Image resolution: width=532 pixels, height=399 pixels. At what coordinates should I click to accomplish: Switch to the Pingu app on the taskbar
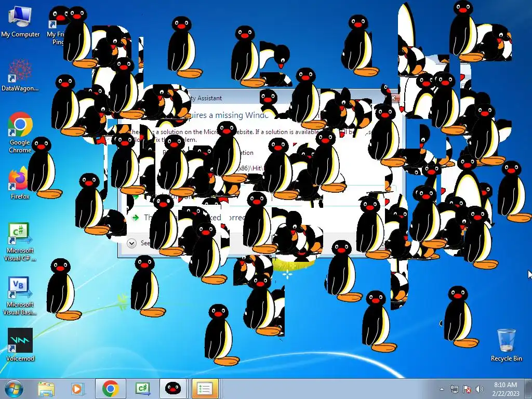[x=172, y=389]
